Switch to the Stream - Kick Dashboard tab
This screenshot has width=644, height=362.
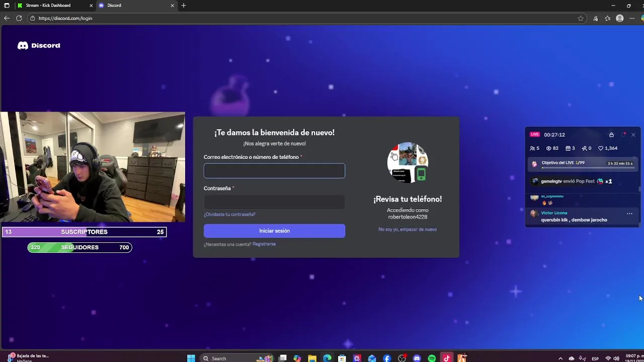coord(54,6)
